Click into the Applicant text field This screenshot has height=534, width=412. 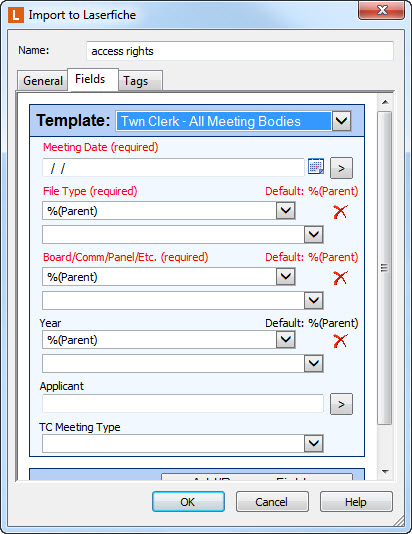[183, 404]
